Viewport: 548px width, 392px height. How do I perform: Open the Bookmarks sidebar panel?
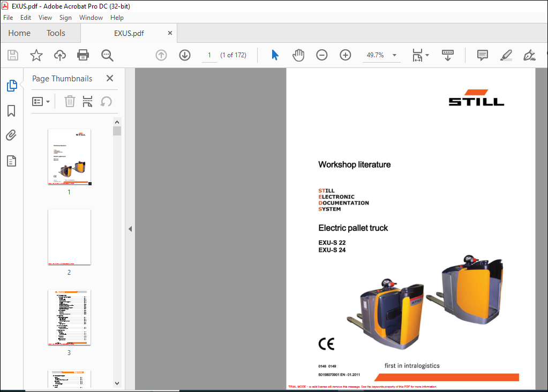[x=11, y=111]
